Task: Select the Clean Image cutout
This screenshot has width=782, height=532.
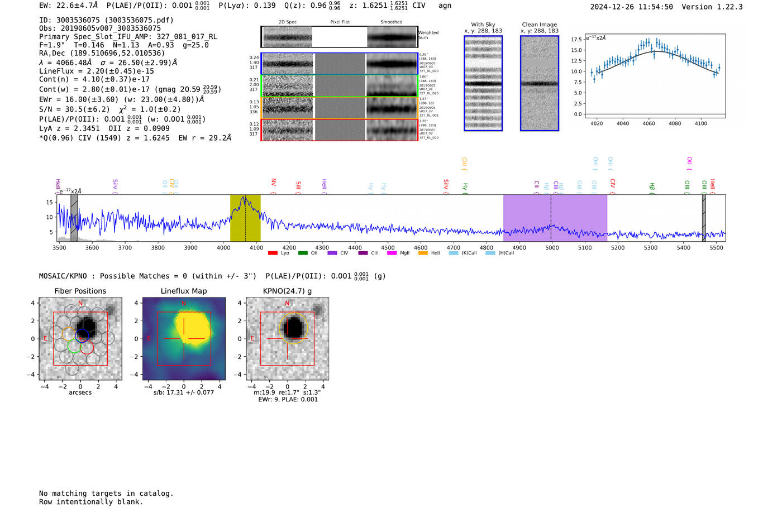Action: tap(540, 83)
